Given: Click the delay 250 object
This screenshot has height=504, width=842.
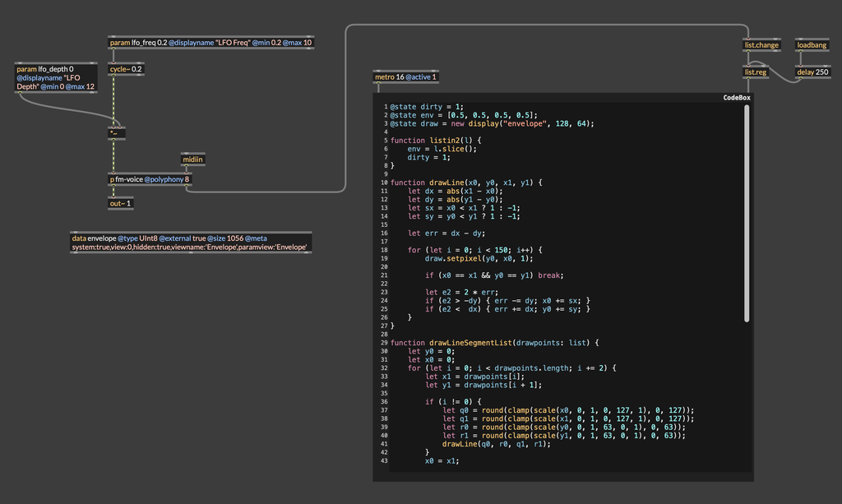Looking at the screenshot, I should coord(813,72).
